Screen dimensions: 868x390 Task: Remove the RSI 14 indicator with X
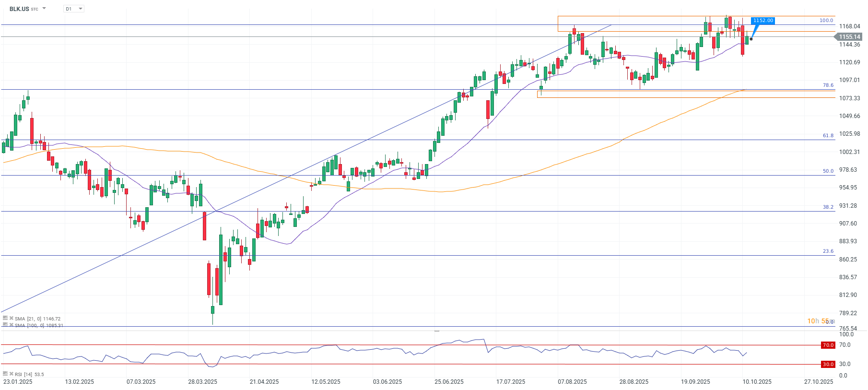point(12,374)
